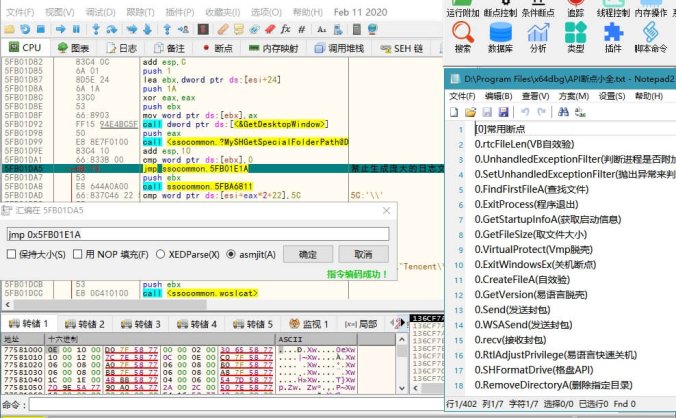The image size is (676, 418).
Task: Switch to the 转储 2 dump tab
Action: coord(85,324)
